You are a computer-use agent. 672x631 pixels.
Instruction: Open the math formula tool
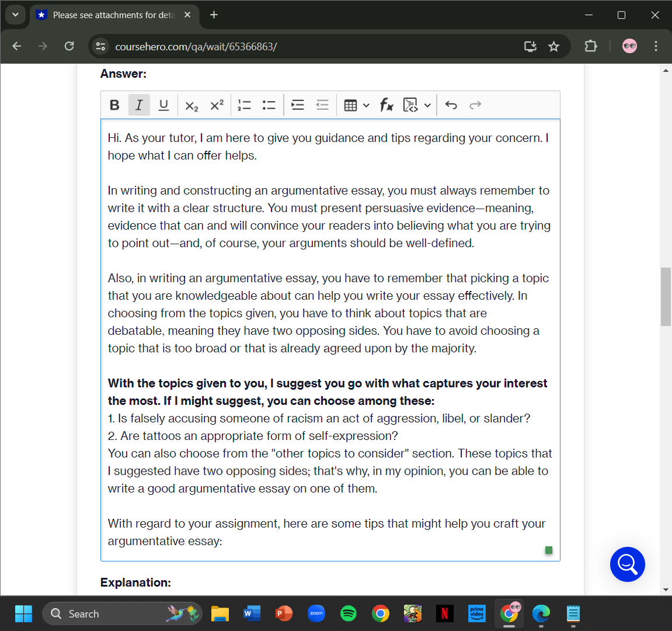[387, 105]
